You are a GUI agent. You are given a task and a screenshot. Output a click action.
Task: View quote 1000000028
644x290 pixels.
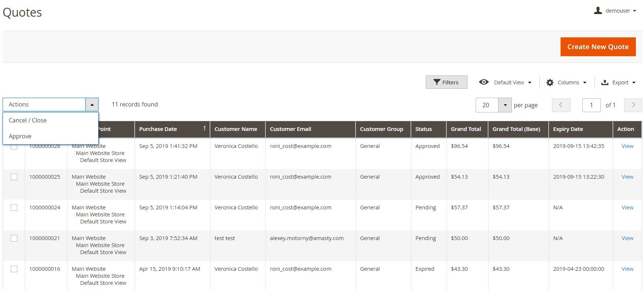pyautogui.click(x=627, y=146)
